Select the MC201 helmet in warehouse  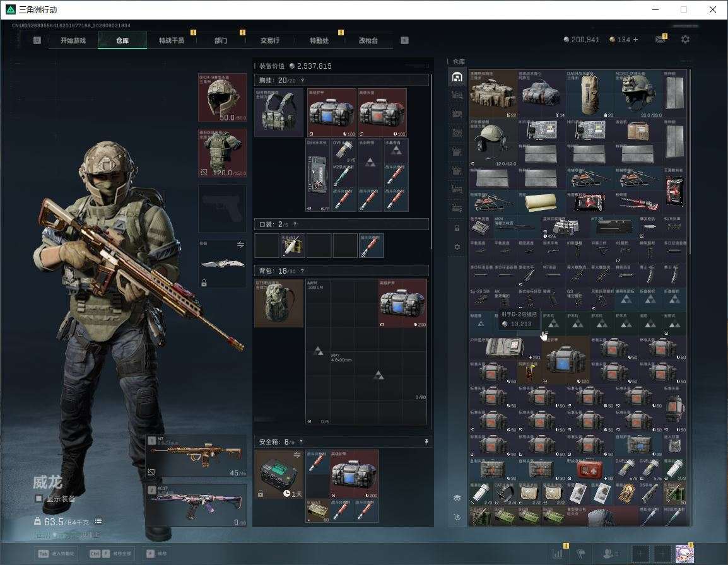coord(638,94)
